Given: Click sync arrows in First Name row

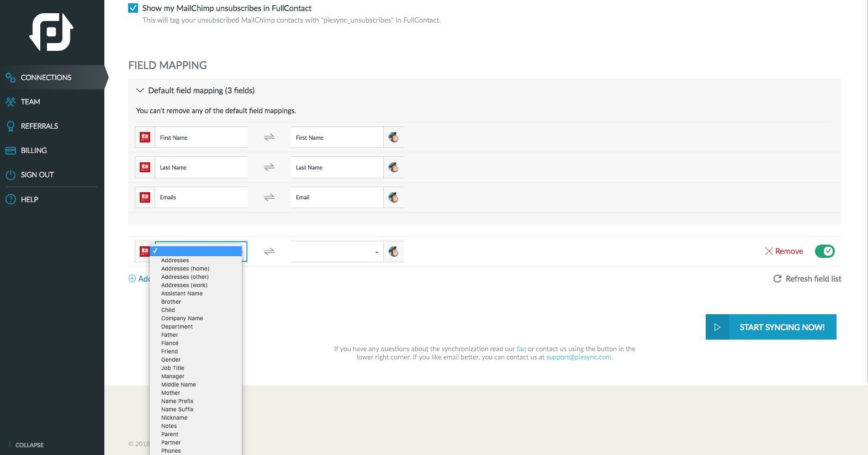Looking at the screenshot, I should [269, 137].
